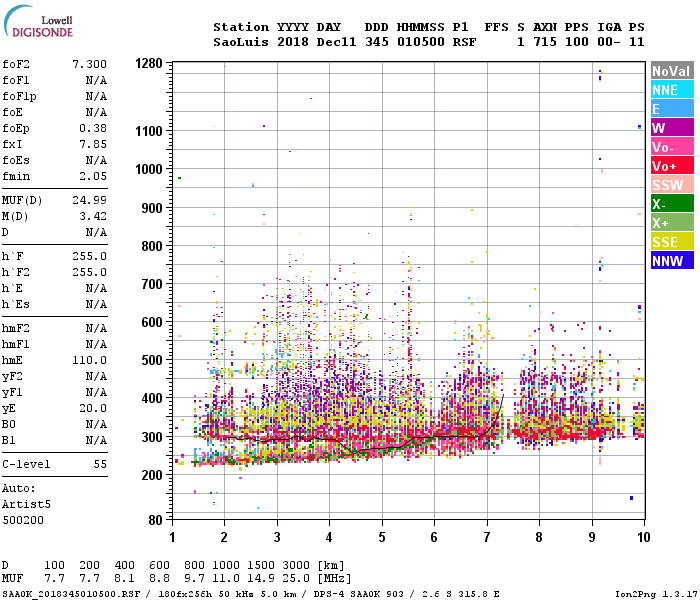Viewport: 700px width, 600px height.
Task: Click the fxI value 7.85
Action: coord(93,145)
